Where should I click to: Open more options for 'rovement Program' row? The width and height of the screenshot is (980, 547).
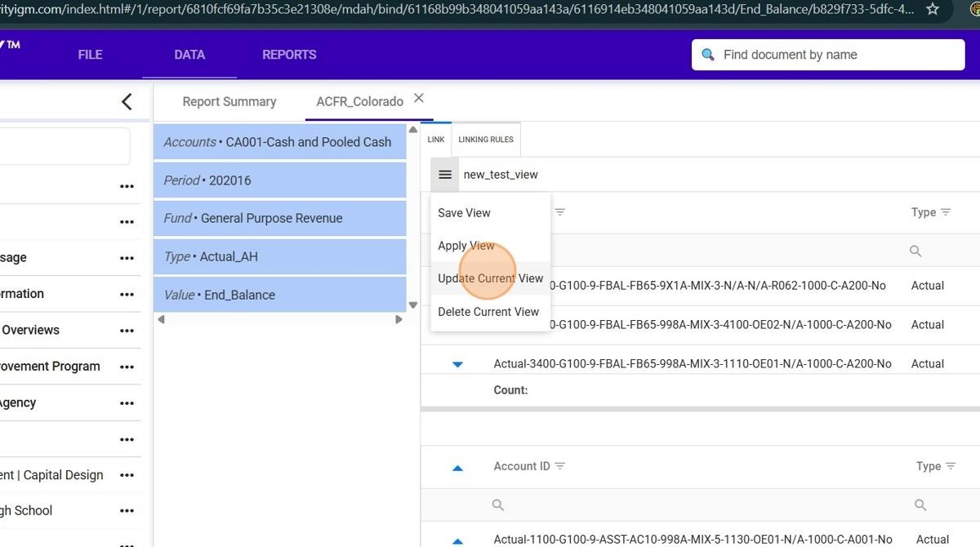(127, 367)
